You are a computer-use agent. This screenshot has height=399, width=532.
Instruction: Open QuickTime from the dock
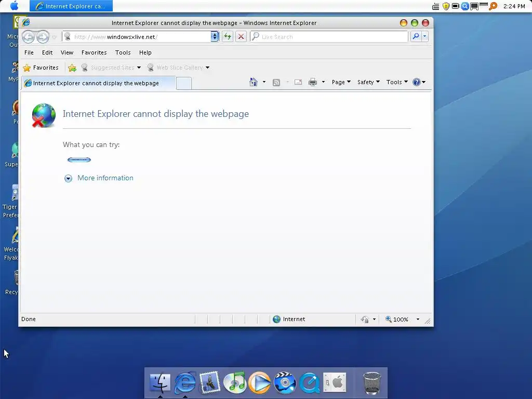(310, 382)
